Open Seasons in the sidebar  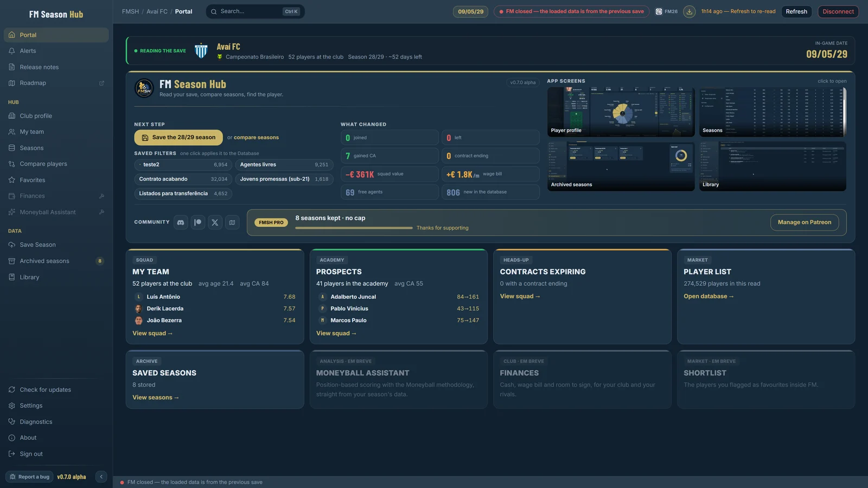(56, 148)
